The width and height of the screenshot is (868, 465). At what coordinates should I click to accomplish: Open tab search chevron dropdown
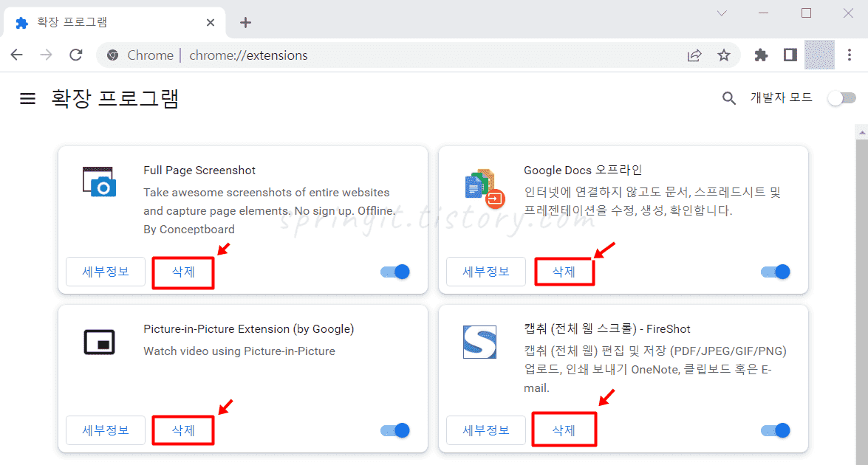pyautogui.click(x=722, y=13)
